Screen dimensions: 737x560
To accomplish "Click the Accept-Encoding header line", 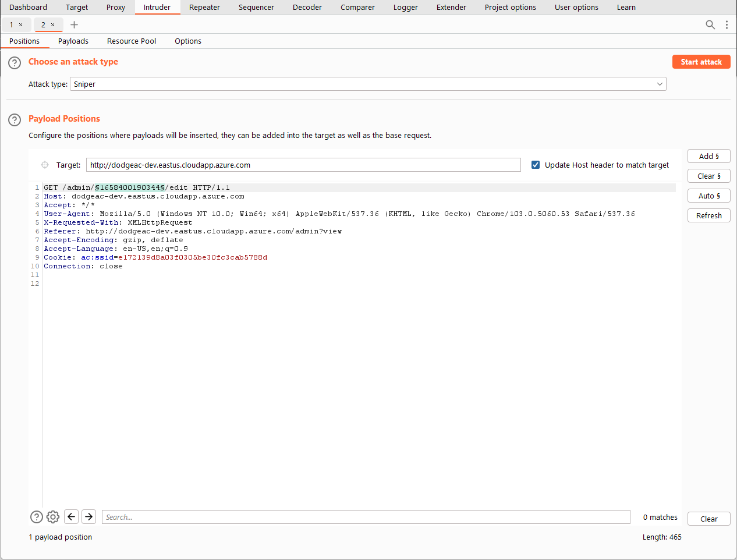I will [x=114, y=240].
